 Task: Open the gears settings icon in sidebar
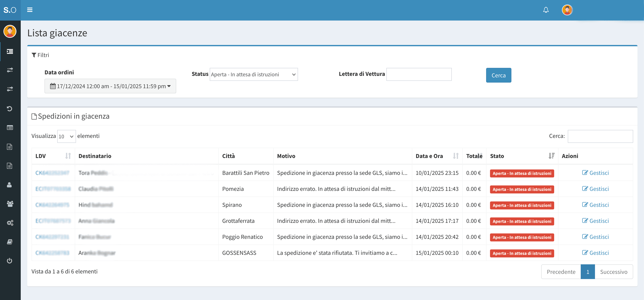[10, 223]
